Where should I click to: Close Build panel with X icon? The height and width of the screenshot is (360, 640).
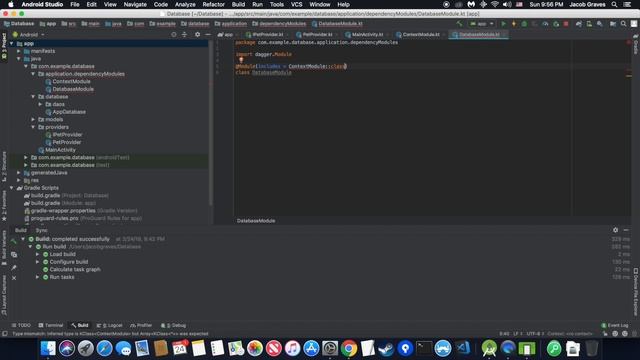point(14,278)
